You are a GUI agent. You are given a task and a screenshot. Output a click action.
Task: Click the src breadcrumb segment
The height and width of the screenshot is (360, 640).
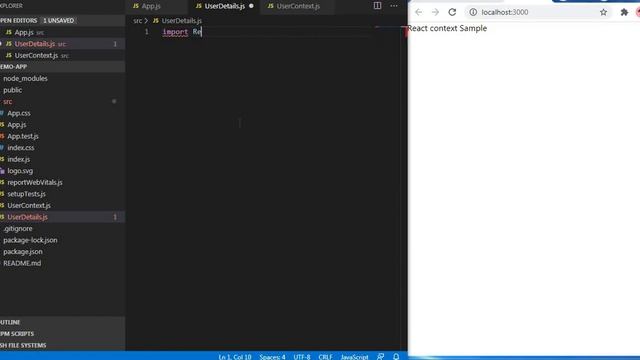pyautogui.click(x=138, y=20)
